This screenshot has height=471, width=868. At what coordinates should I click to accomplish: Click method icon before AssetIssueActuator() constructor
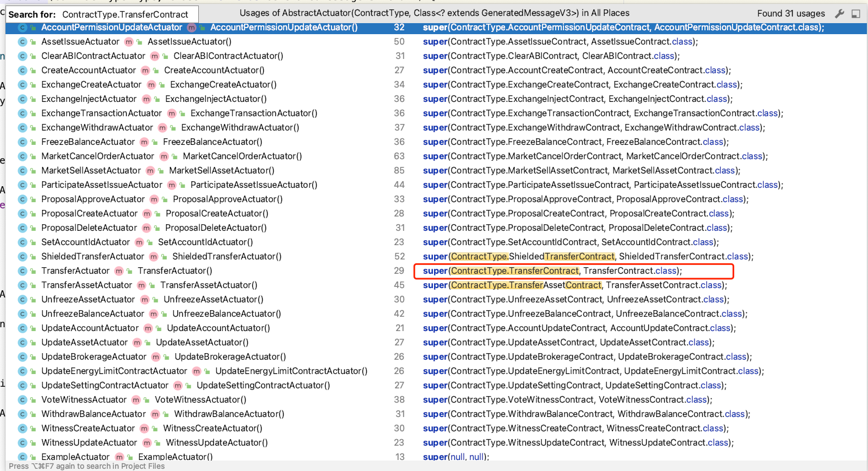pyautogui.click(x=129, y=42)
